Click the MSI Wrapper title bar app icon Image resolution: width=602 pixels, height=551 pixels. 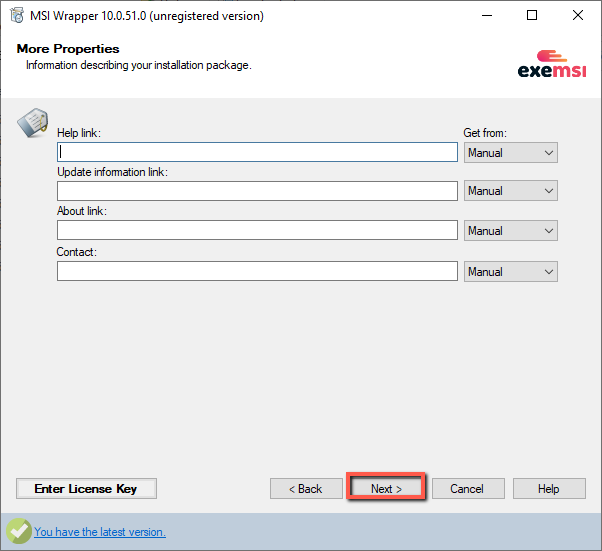tap(17, 15)
